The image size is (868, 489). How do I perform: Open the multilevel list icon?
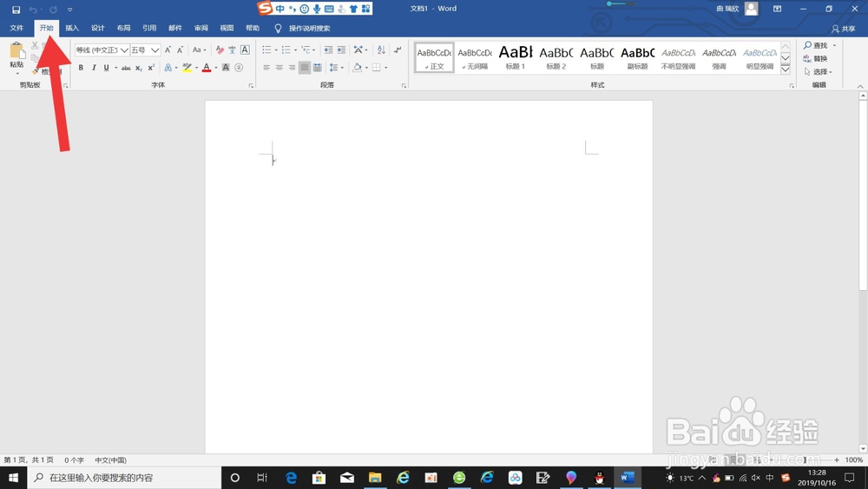[306, 50]
